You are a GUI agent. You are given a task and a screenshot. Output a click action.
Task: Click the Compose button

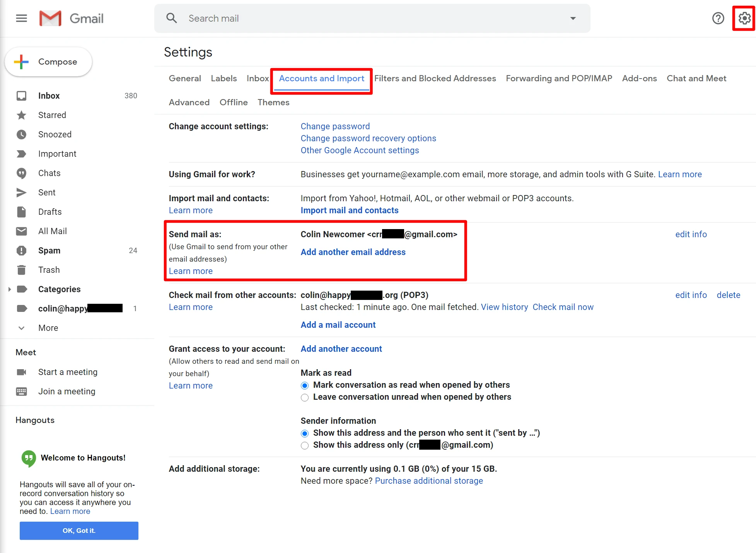49,62
